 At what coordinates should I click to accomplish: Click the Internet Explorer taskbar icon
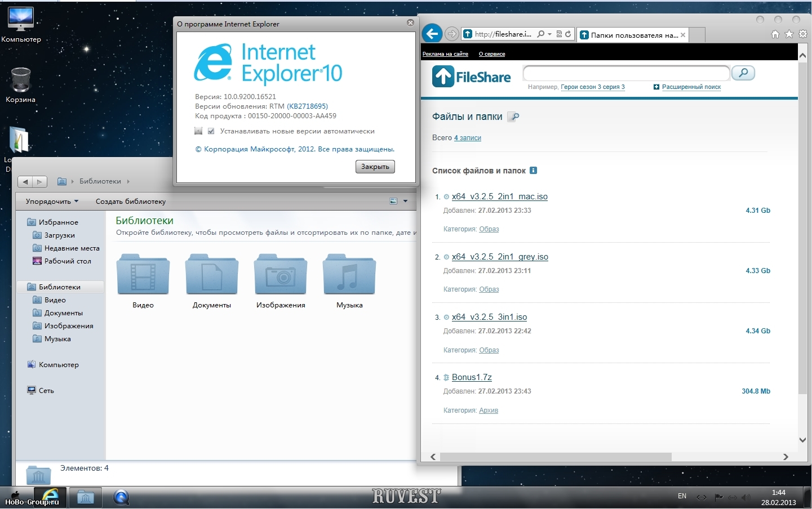pos(50,497)
